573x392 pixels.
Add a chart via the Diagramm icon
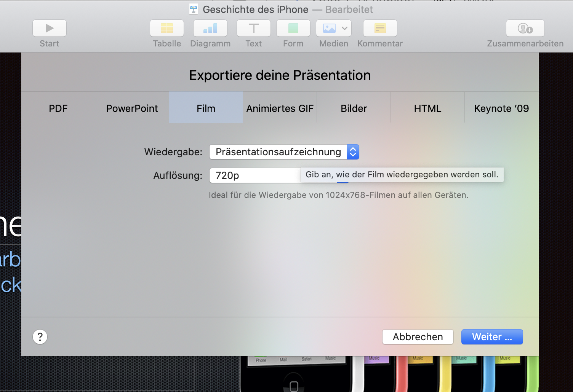[x=210, y=28]
